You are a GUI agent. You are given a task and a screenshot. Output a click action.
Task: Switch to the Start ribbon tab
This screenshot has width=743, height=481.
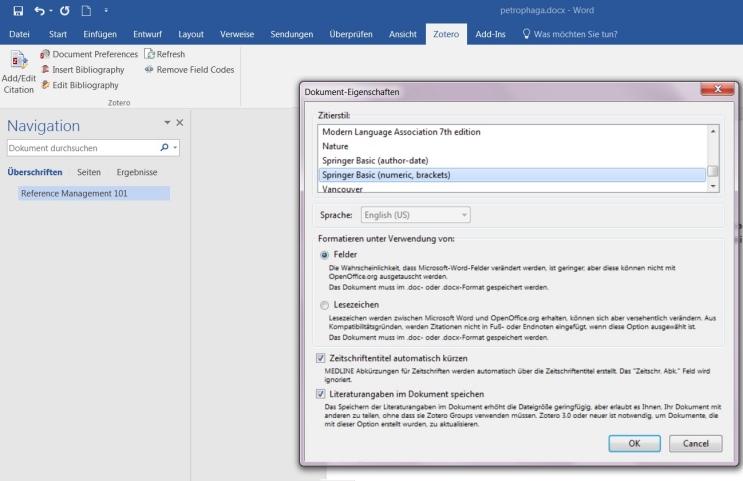pyautogui.click(x=58, y=34)
